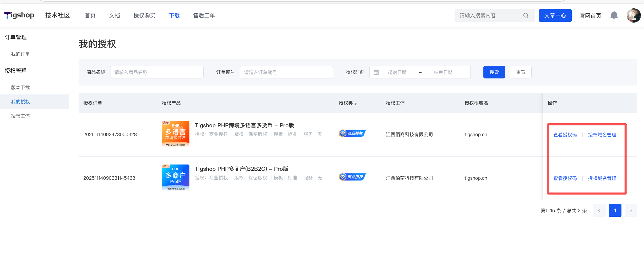Screen dimensions: 644x276
Task: Click 商业授权 badge in first row
Action: pos(352,134)
